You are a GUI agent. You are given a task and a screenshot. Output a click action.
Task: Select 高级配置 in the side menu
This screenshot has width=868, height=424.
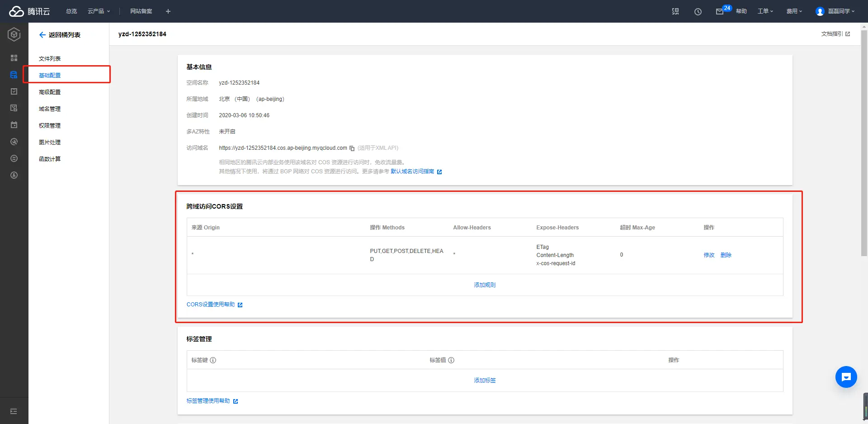point(50,92)
